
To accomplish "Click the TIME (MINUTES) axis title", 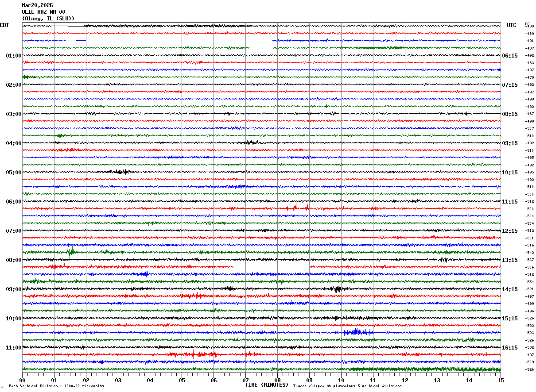I will tap(267, 385).
